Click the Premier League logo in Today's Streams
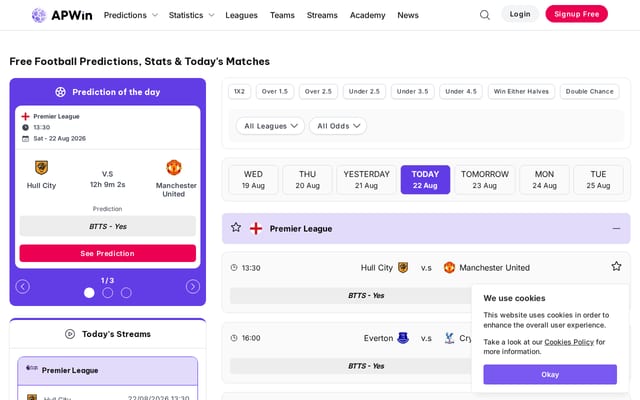 pos(32,368)
